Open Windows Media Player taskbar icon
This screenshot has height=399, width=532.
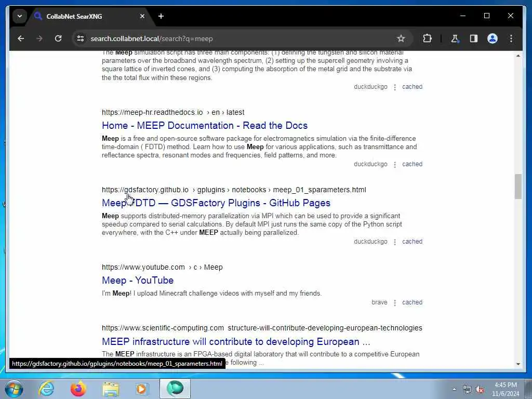[x=142, y=389]
